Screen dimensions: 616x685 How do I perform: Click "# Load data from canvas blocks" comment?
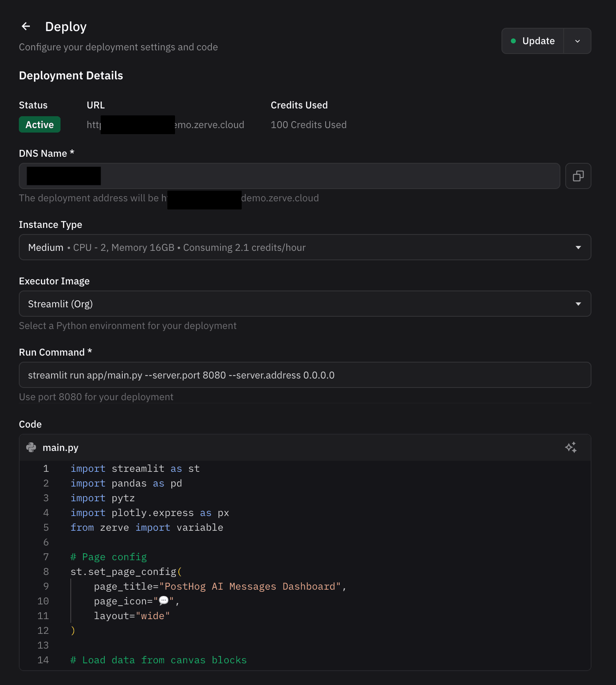(159, 660)
